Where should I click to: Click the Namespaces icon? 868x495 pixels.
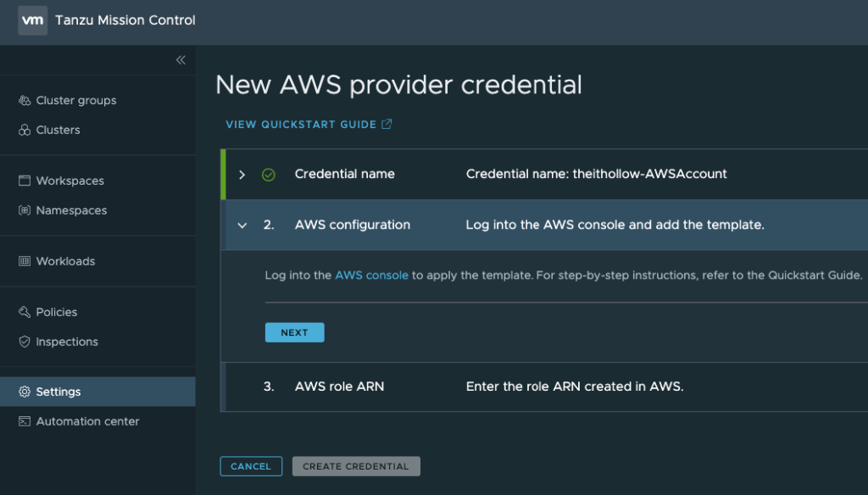point(25,211)
